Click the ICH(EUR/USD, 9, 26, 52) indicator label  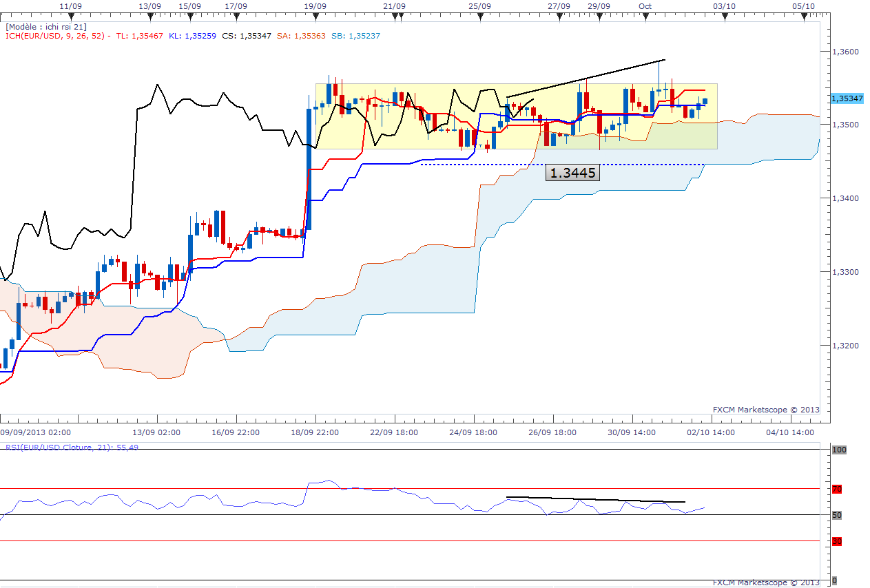57,35
